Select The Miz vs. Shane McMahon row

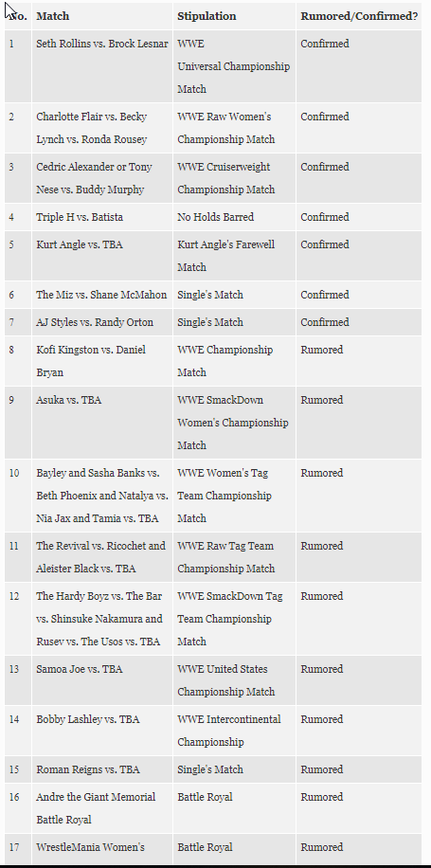pyautogui.click(x=213, y=295)
